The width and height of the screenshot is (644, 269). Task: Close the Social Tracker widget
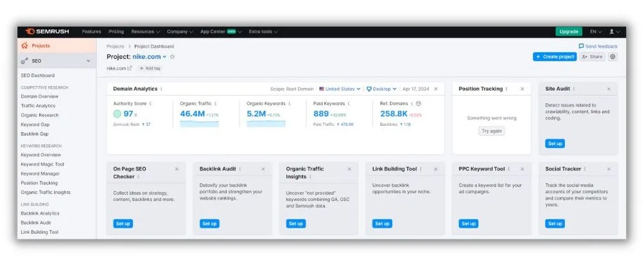[609, 169]
